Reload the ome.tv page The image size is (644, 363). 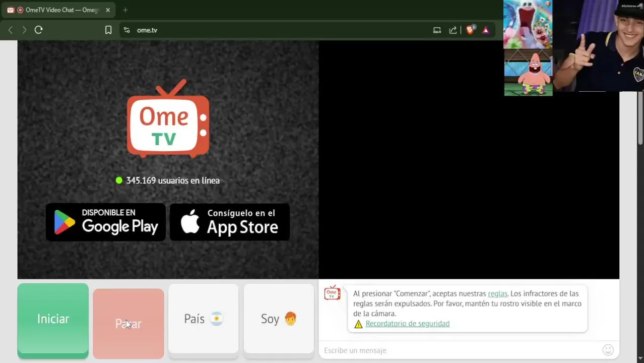tap(38, 30)
